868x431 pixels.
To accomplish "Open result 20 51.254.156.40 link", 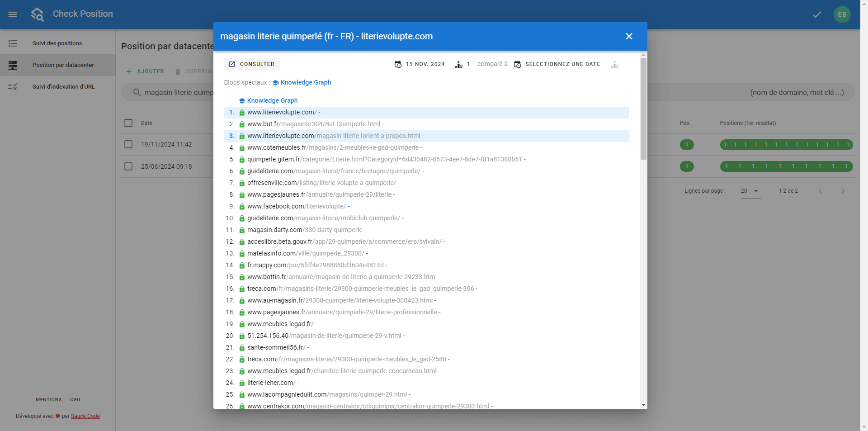I will coord(324,336).
